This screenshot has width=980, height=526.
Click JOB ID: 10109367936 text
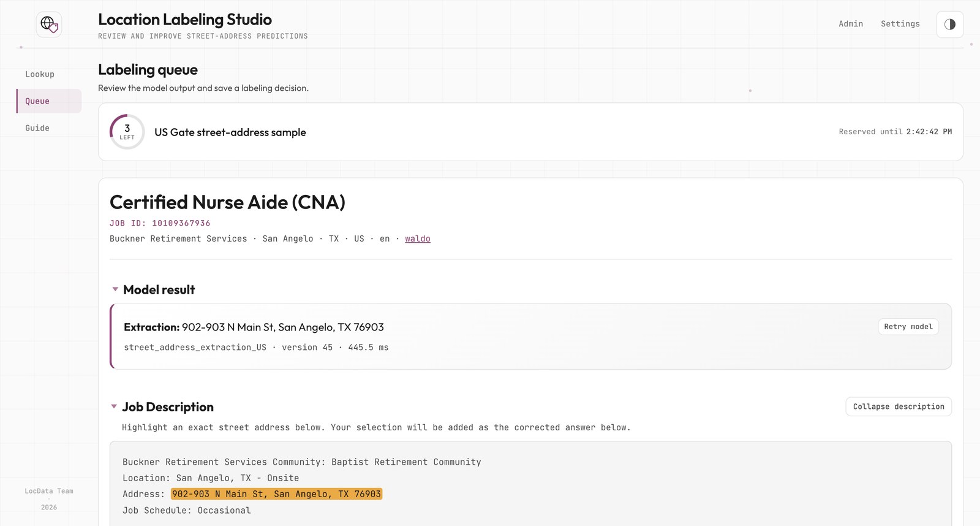tap(160, 223)
